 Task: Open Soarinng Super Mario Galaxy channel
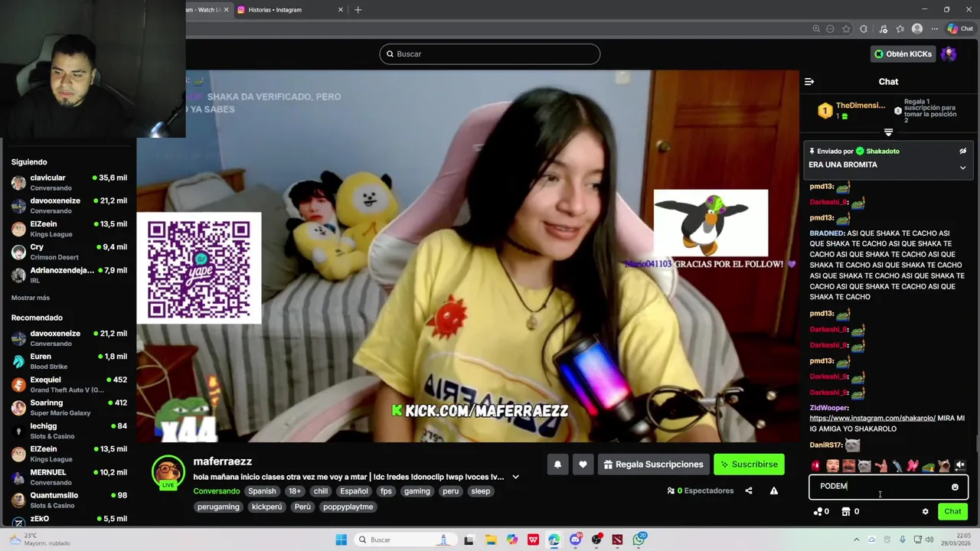coord(69,407)
